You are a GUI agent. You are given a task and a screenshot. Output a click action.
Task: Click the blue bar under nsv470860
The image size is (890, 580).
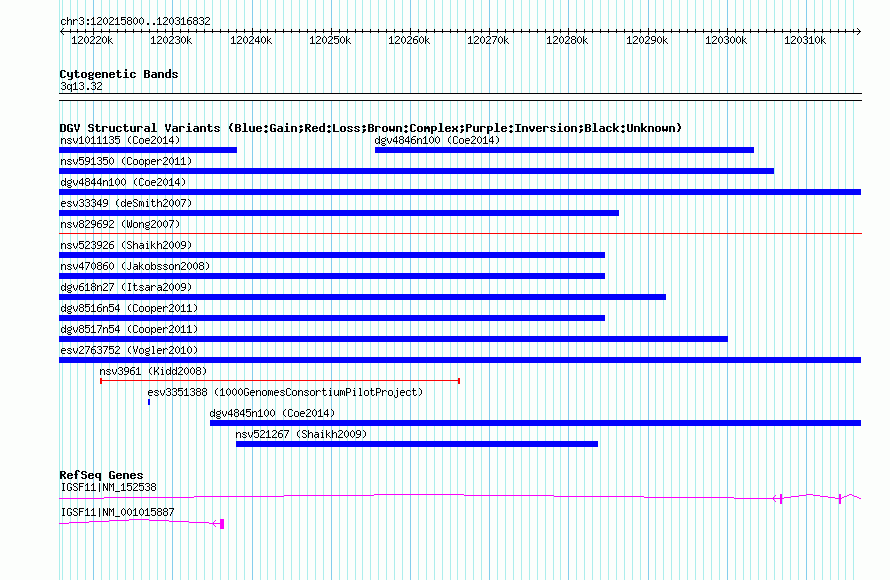coord(332,276)
